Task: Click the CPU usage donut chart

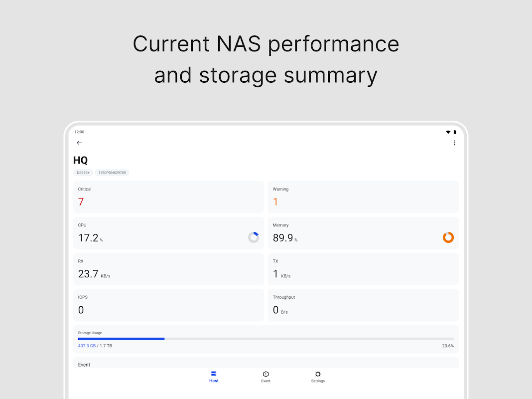Action: (254, 237)
